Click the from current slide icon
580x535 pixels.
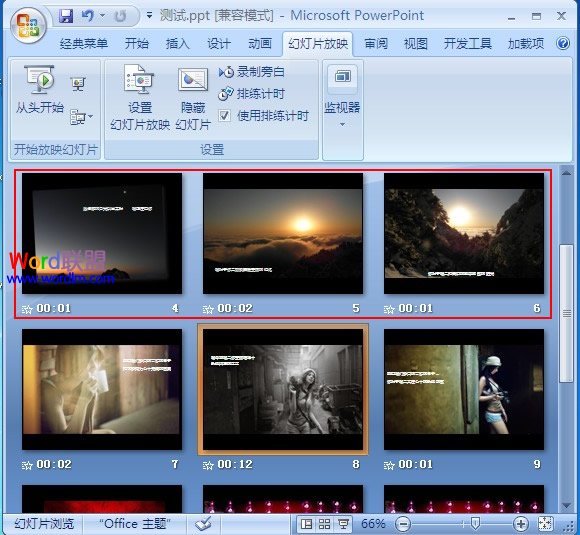[x=78, y=84]
